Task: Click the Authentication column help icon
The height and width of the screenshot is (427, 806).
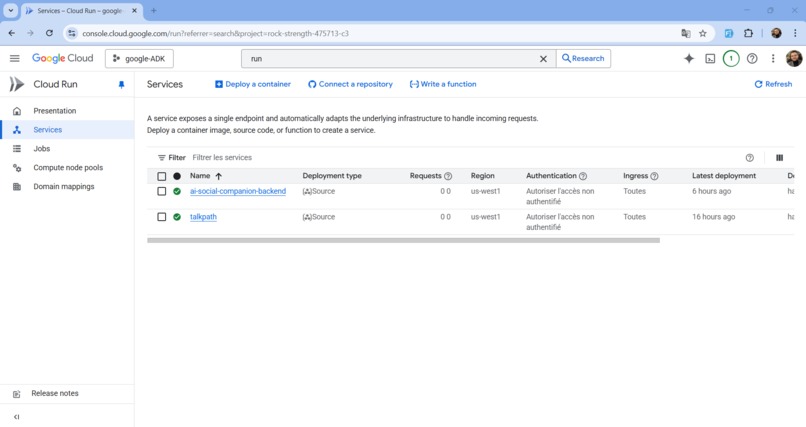Action: [583, 176]
